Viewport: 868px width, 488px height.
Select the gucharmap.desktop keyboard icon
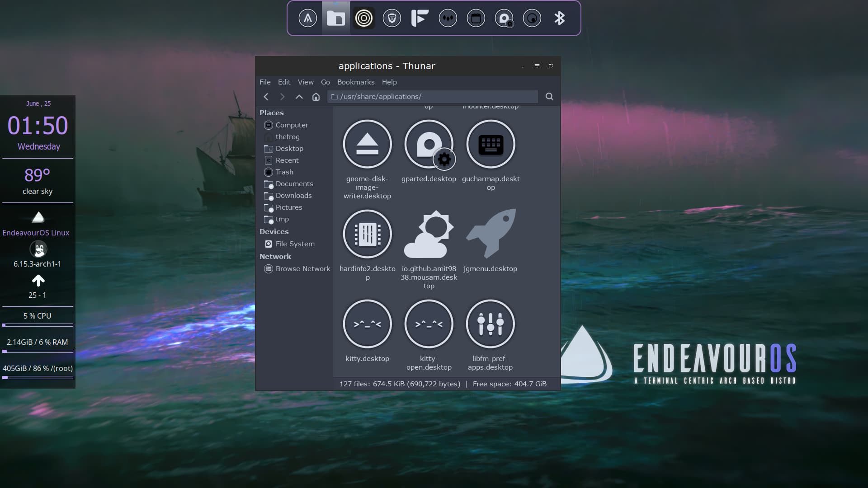tap(491, 145)
